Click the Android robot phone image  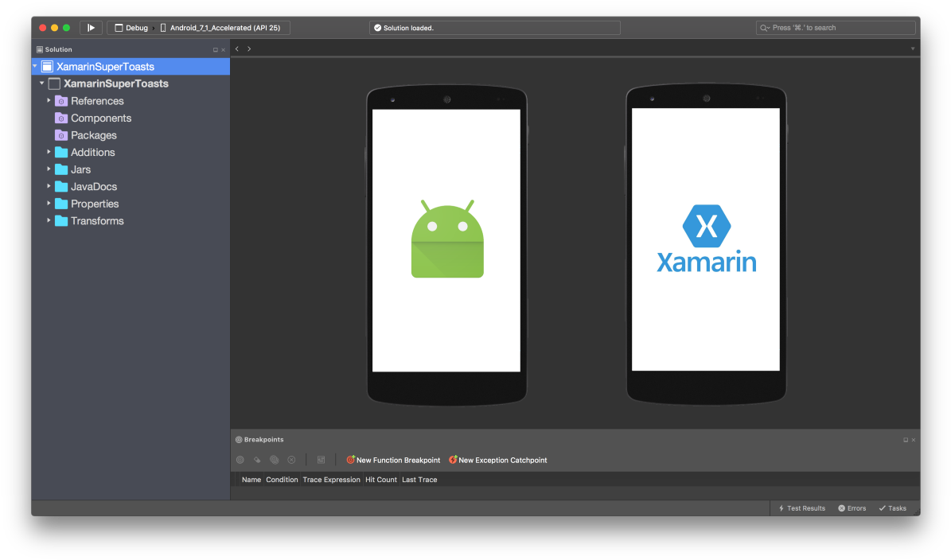click(446, 245)
